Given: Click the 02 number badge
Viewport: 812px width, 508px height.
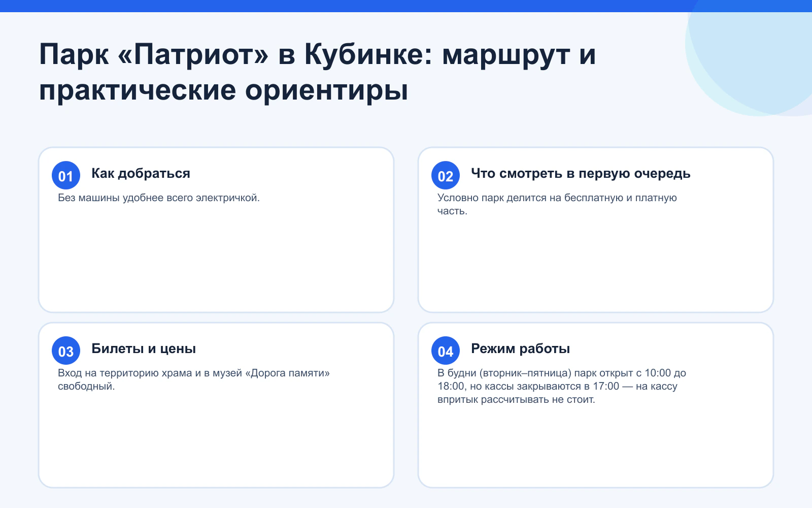Looking at the screenshot, I should coord(446,175).
